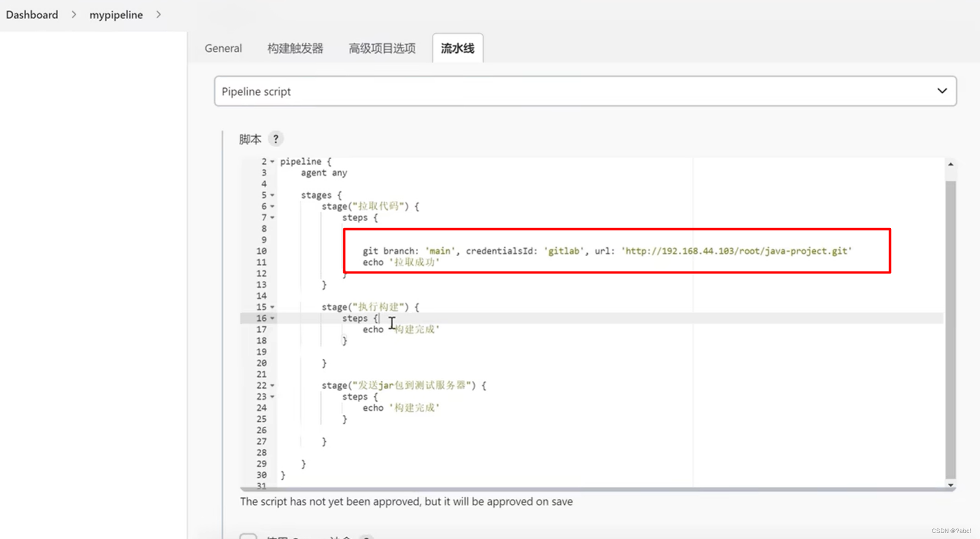This screenshot has width=980, height=539.
Task: Click line number 30 in gutter
Action: coord(261,475)
